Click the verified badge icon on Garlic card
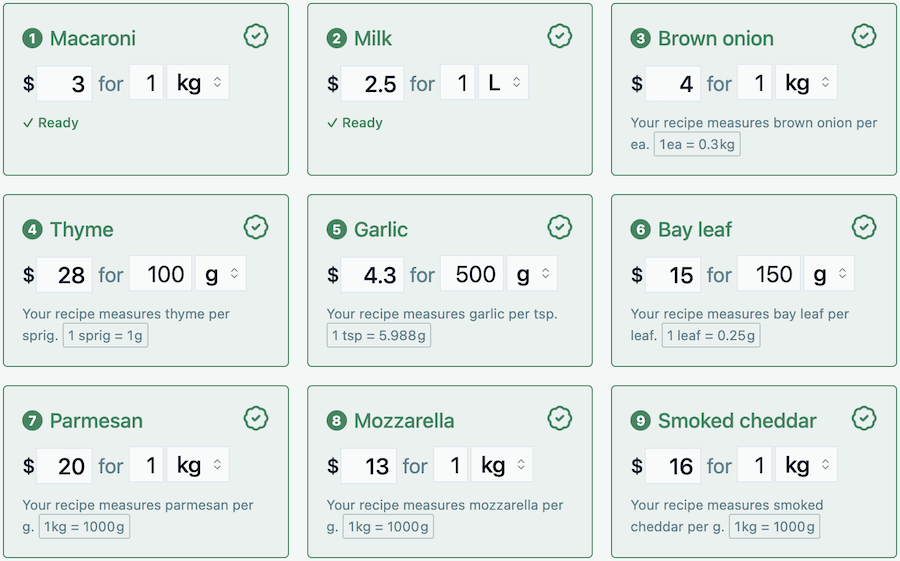This screenshot has width=900, height=561. point(560,228)
